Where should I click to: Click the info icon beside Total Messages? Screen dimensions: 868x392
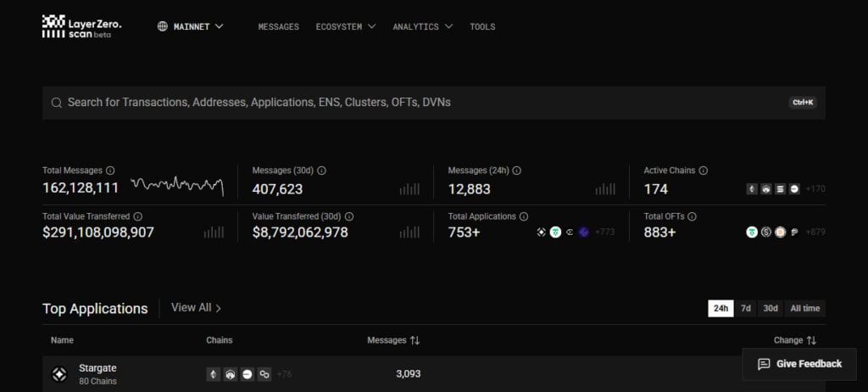110,171
